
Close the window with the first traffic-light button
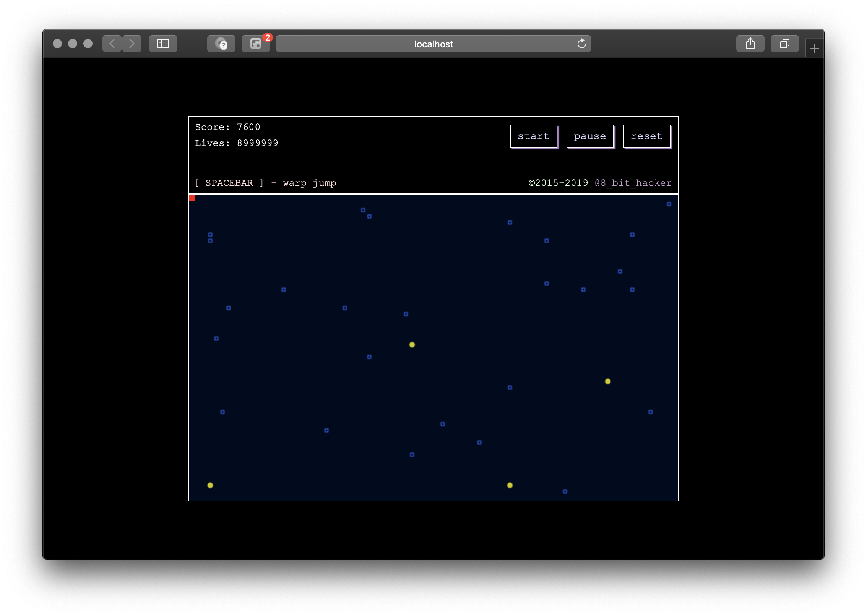(57, 44)
